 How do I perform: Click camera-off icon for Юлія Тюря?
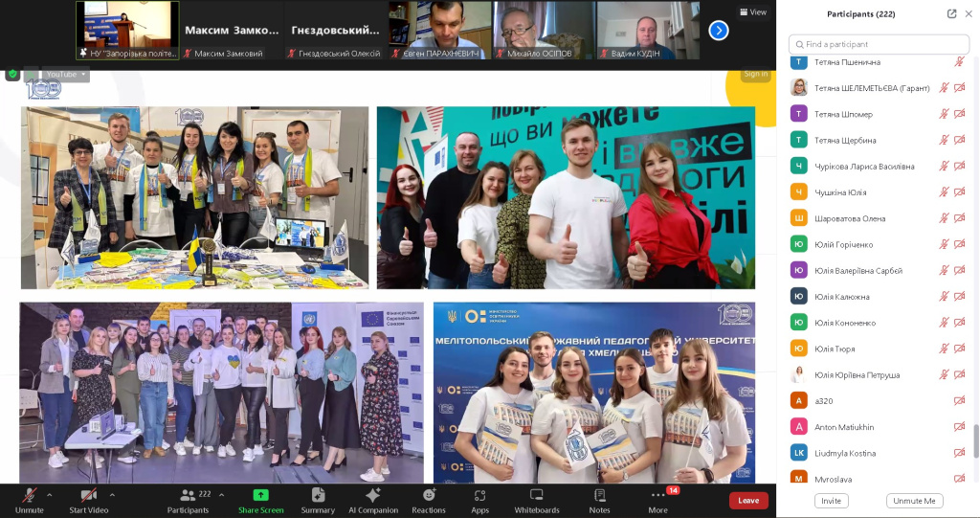(x=959, y=349)
